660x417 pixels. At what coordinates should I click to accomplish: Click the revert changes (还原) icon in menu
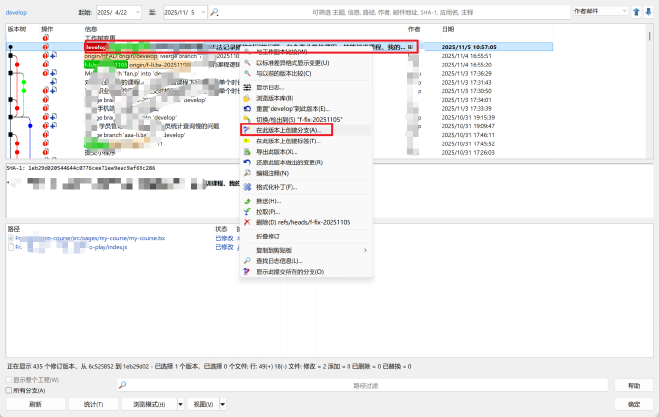coord(248,163)
